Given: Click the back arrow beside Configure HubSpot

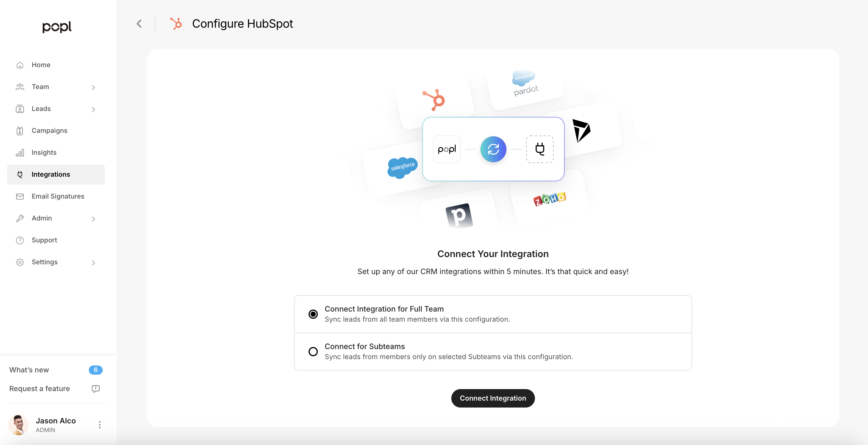Looking at the screenshot, I should click(139, 24).
